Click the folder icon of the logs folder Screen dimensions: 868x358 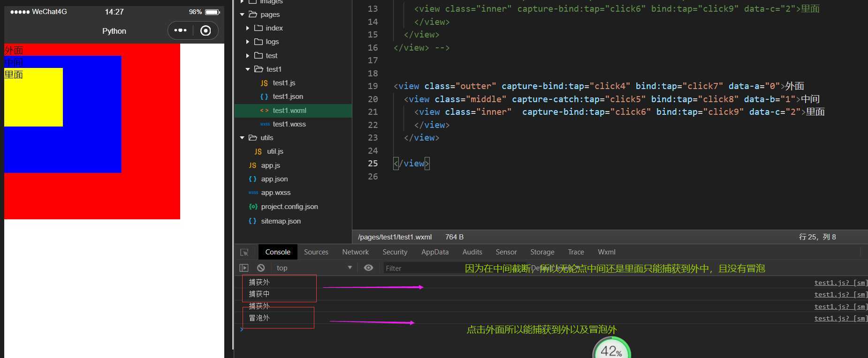click(258, 42)
